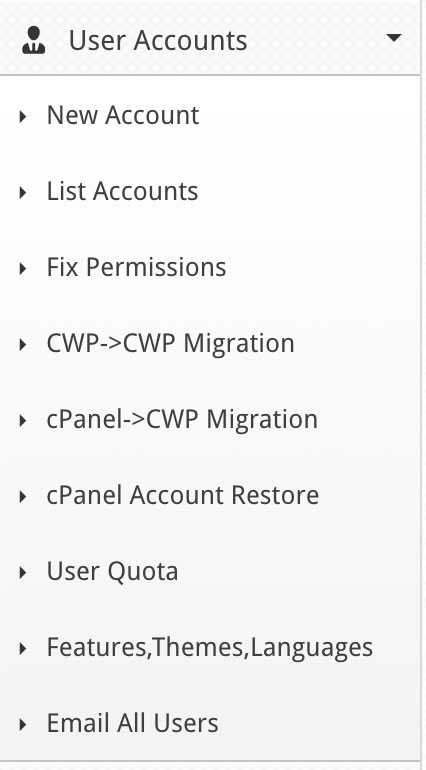Viewport: 426px width, 770px height.
Task: Click the arrow bullet beside New Account
Action: (x=23, y=117)
